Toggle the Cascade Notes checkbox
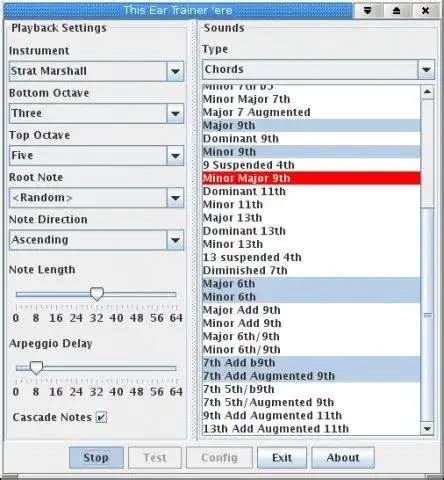 101,417
